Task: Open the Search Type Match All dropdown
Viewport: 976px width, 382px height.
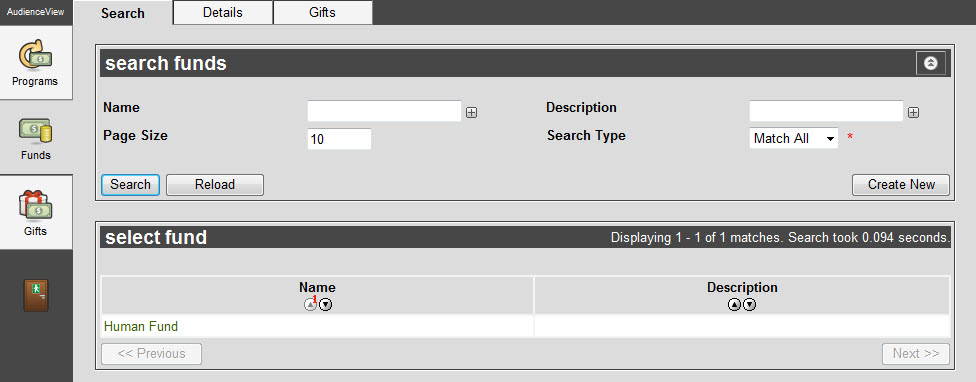Action: point(794,138)
